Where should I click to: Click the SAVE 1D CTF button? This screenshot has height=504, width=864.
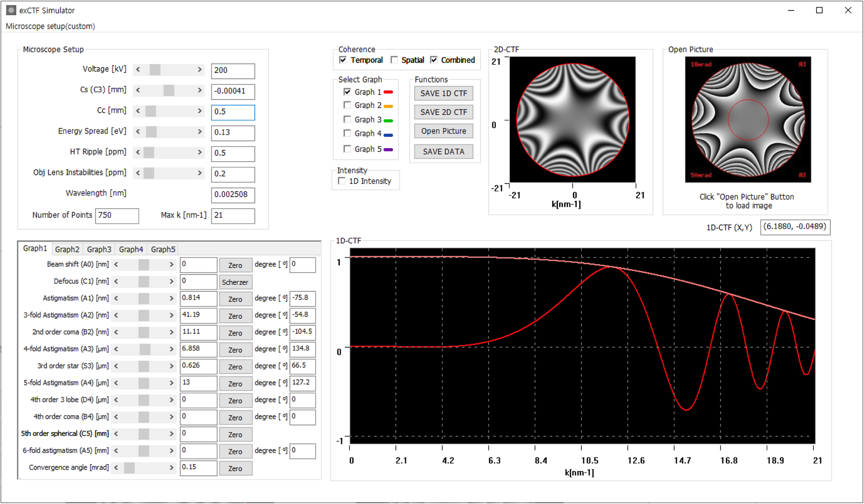(444, 93)
